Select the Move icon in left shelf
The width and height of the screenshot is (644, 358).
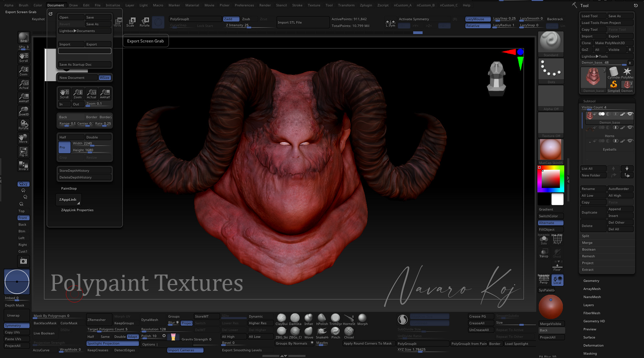(x=23, y=138)
